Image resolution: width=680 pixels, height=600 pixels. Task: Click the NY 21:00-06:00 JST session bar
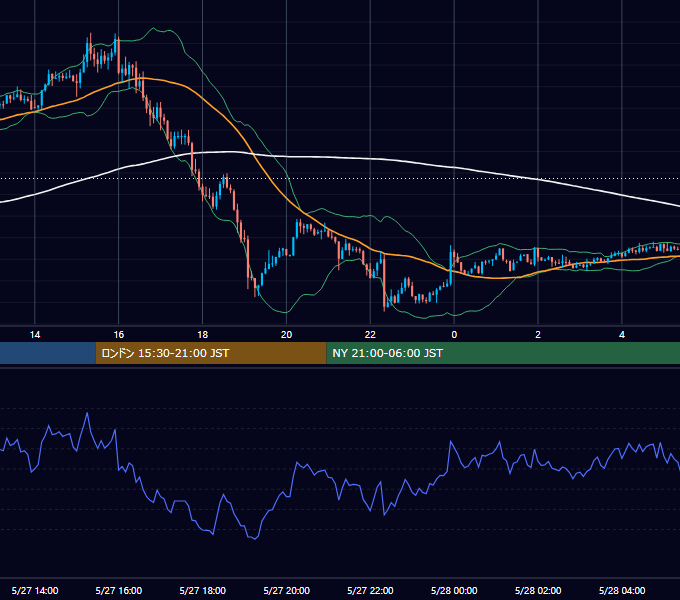pyautogui.click(x=503, y=353)
